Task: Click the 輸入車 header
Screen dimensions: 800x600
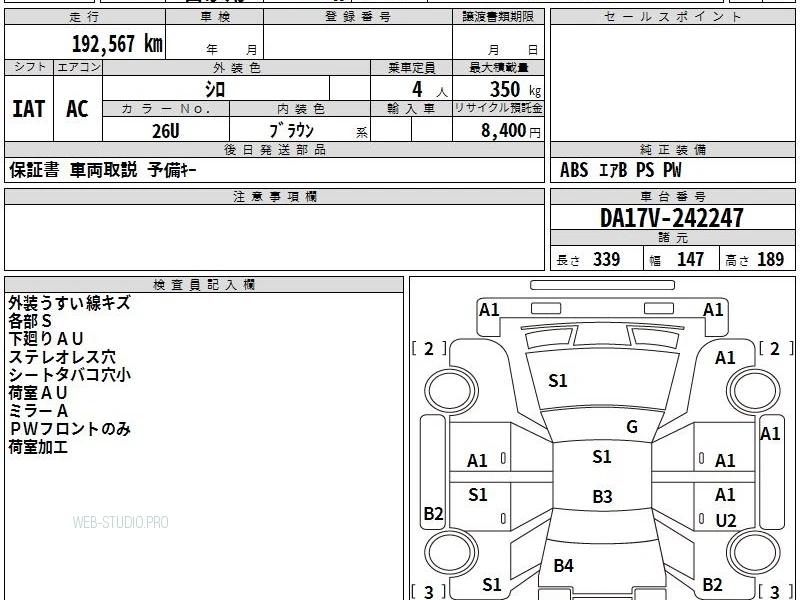Action: [x=411, y=109]
